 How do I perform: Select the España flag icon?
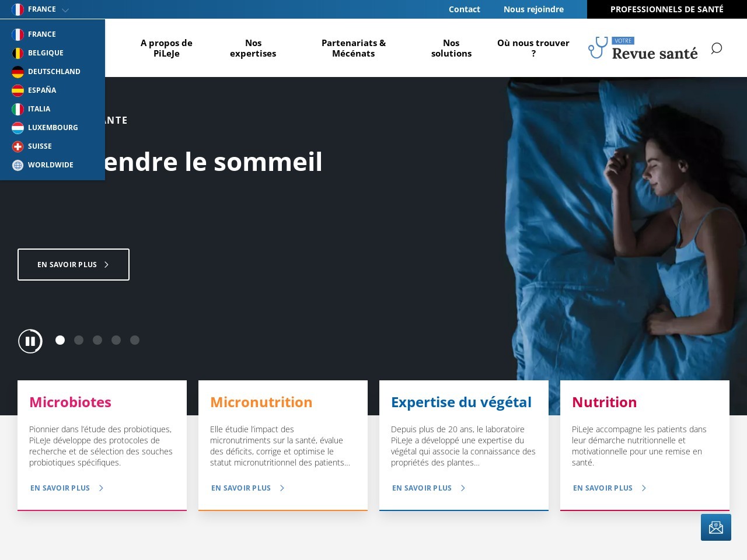(x=18, y=90)
